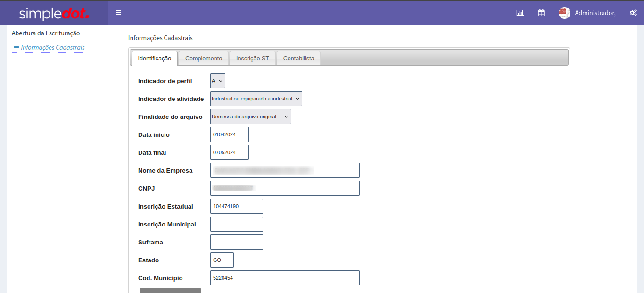The width and height of the screenshot is (644, 293).
Task: Click into the Suframa field
Action: click(236, 242)
